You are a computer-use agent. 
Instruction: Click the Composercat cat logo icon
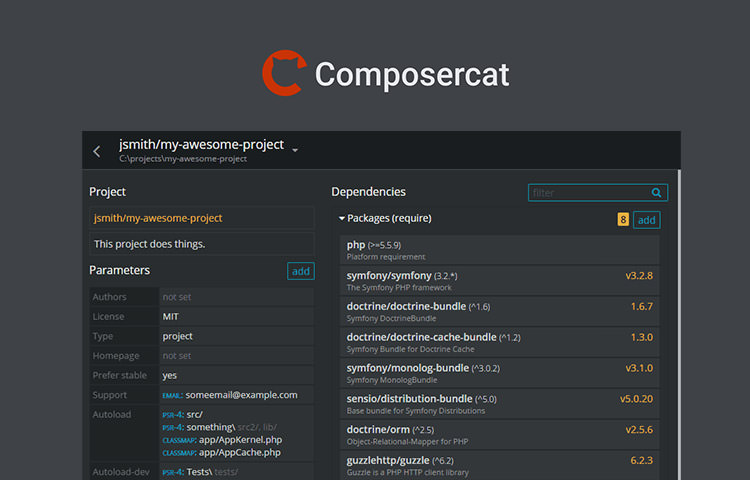pyautogui.click(x=282, y=74)
